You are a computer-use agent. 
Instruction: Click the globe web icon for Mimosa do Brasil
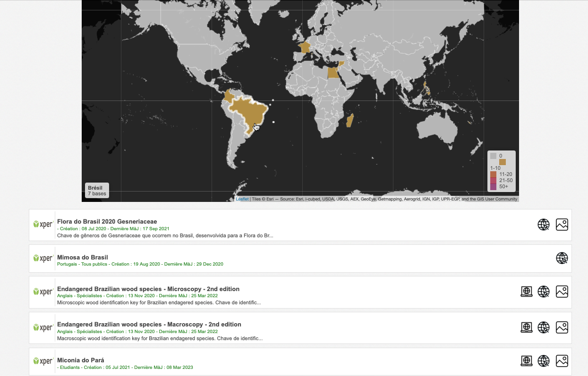click(562, 258)
